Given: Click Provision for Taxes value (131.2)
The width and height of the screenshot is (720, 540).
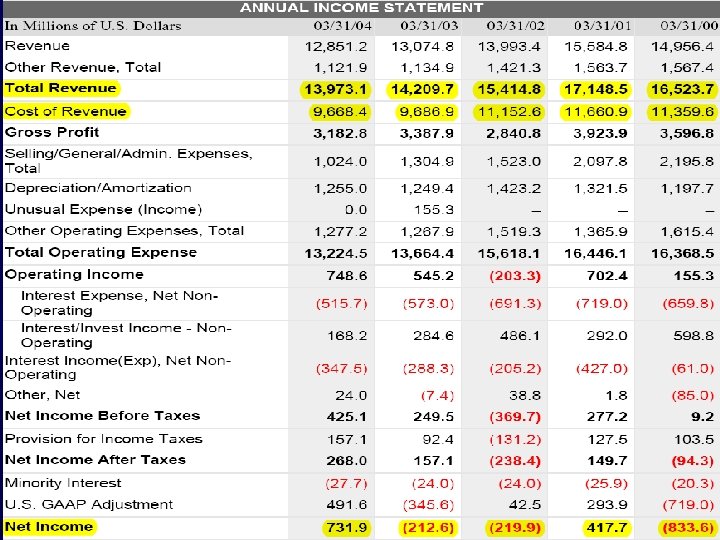Looking at the screenshot, I should 515,440.
